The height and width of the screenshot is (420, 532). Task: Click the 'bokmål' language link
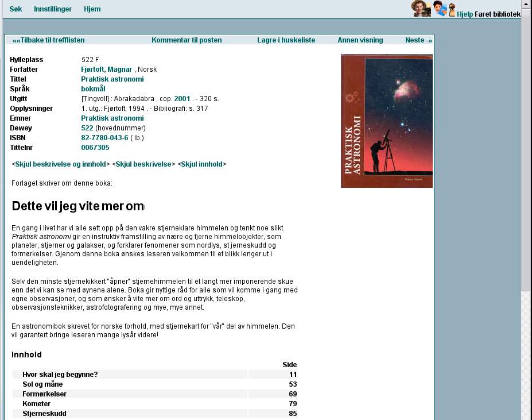click(x=92, y=88)
